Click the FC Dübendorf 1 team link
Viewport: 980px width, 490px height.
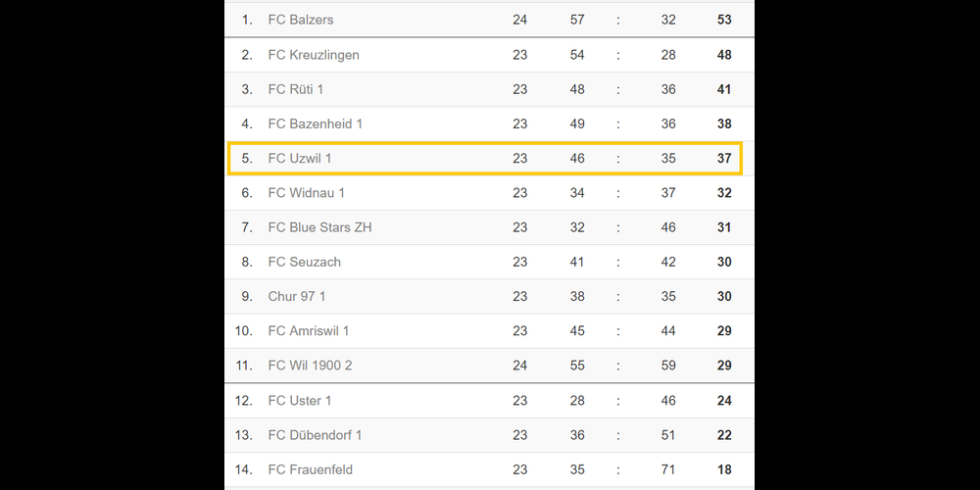click(316, 435)
